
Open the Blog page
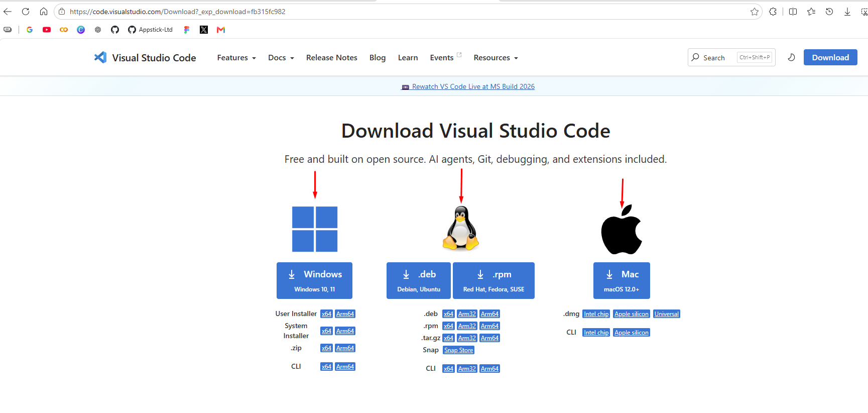[x=378, y=58]
